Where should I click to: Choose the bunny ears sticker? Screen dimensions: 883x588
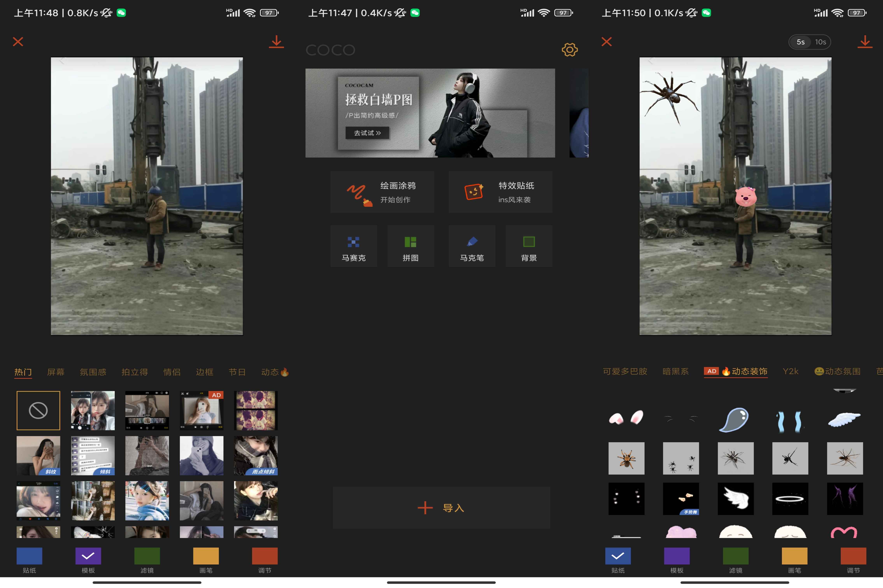click(x=626, y=417)
